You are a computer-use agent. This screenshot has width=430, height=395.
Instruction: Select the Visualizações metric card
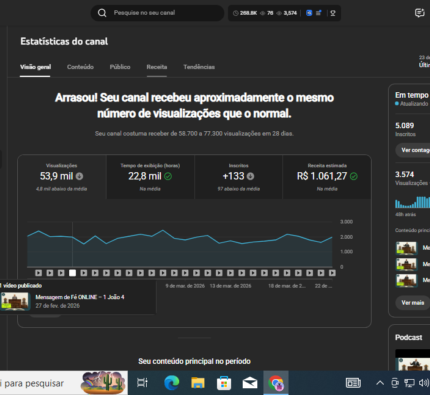(x=62, y=177)
